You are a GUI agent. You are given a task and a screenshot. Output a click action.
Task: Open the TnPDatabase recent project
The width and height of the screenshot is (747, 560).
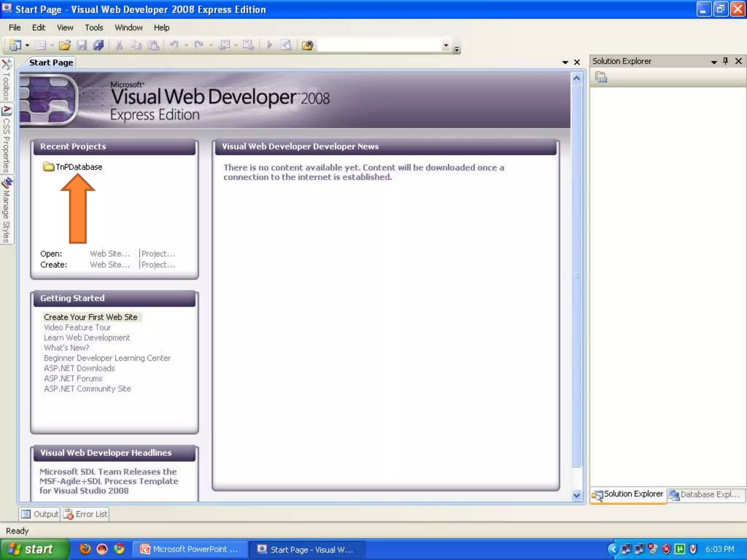tap(79, 167)
